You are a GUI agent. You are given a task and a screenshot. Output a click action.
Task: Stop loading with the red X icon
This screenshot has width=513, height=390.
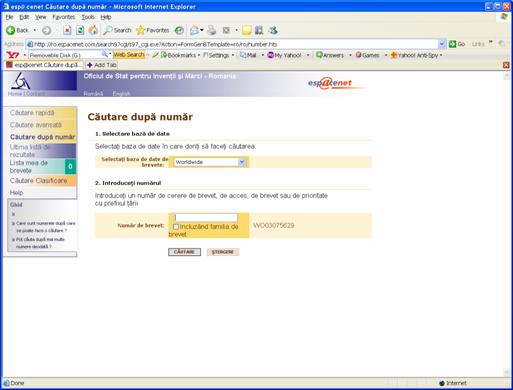[67, 30]
